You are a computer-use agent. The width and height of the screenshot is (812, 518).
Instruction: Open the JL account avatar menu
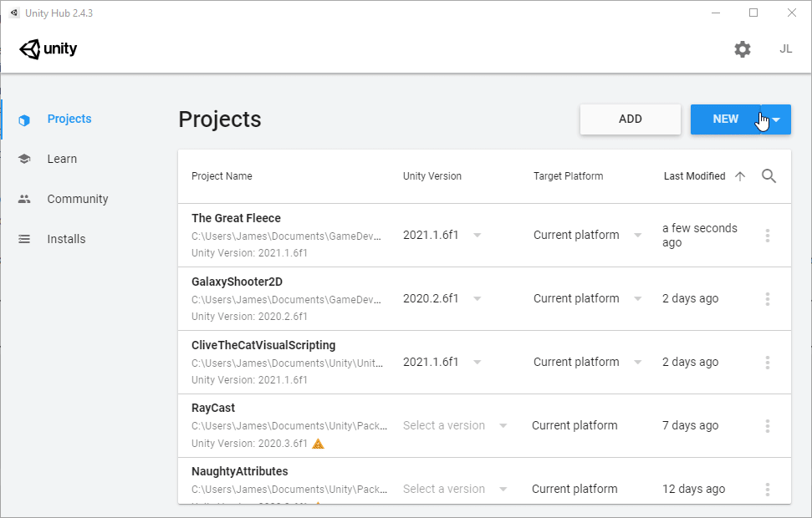pos(785,49)
